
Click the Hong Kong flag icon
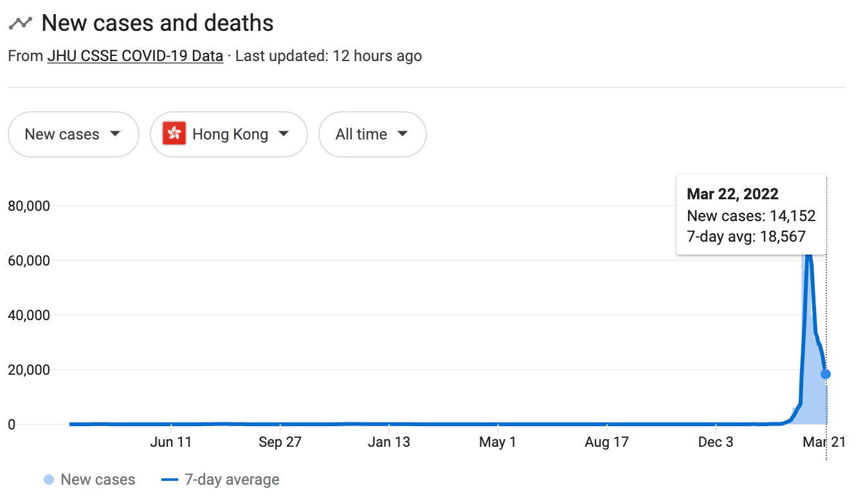pyautogui.click(x=174, y=134)
